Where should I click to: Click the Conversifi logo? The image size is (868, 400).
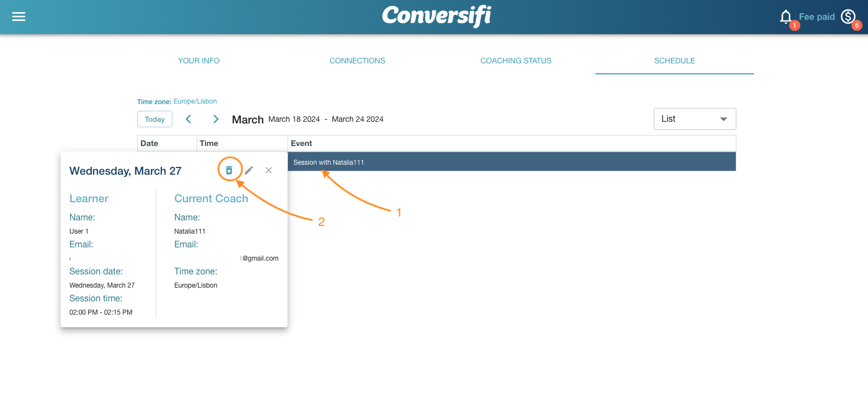(437, 16)
